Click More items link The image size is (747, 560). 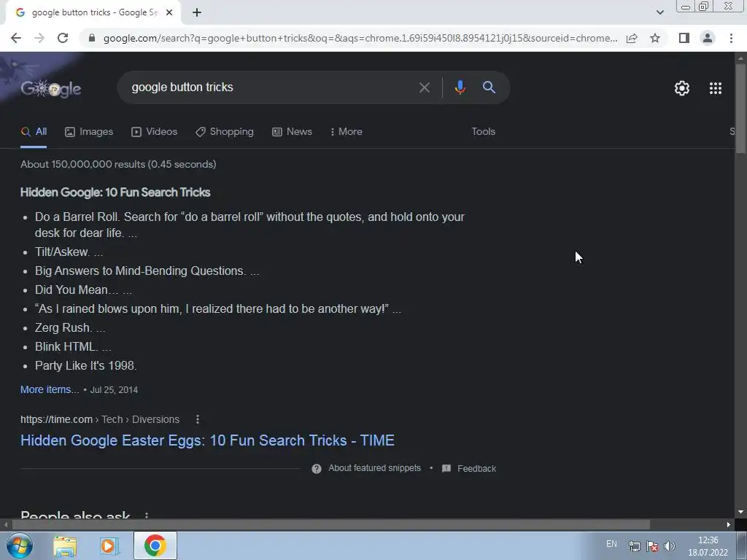point(50,389)
